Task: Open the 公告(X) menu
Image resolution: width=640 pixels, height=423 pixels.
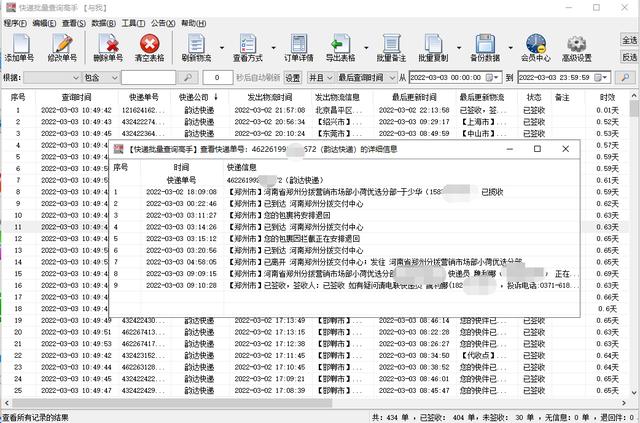Action: (x=163, y=23)
